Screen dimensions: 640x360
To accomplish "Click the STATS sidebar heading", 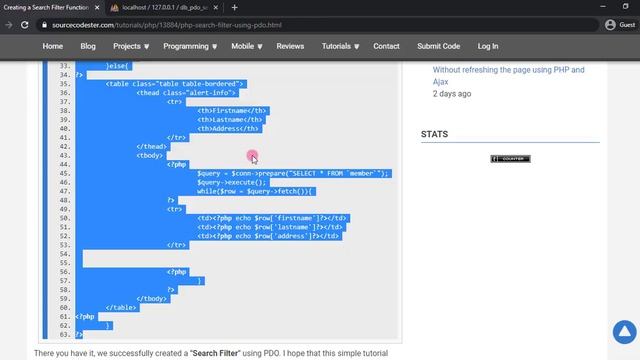I will [434, 134].
